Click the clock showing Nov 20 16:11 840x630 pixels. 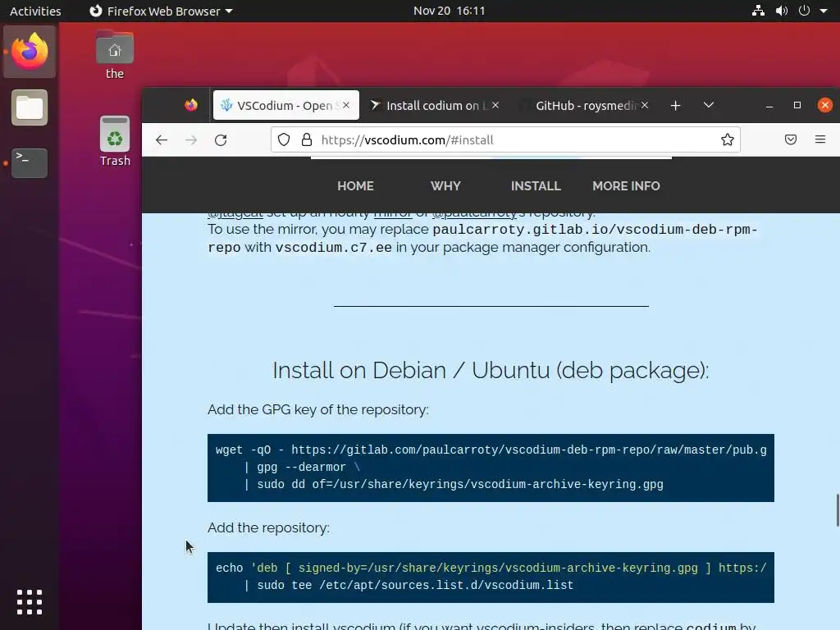449,11
